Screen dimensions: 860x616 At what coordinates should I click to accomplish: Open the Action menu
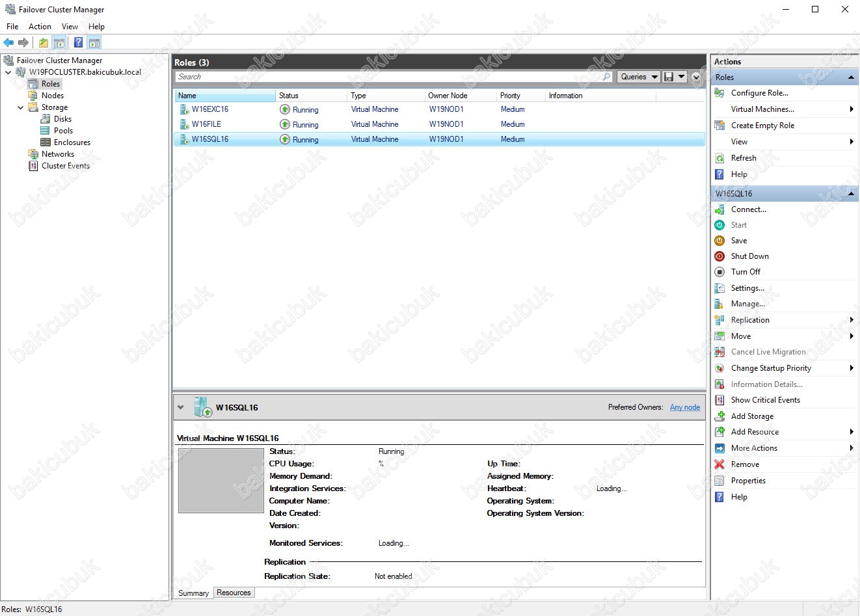(40, 27)
